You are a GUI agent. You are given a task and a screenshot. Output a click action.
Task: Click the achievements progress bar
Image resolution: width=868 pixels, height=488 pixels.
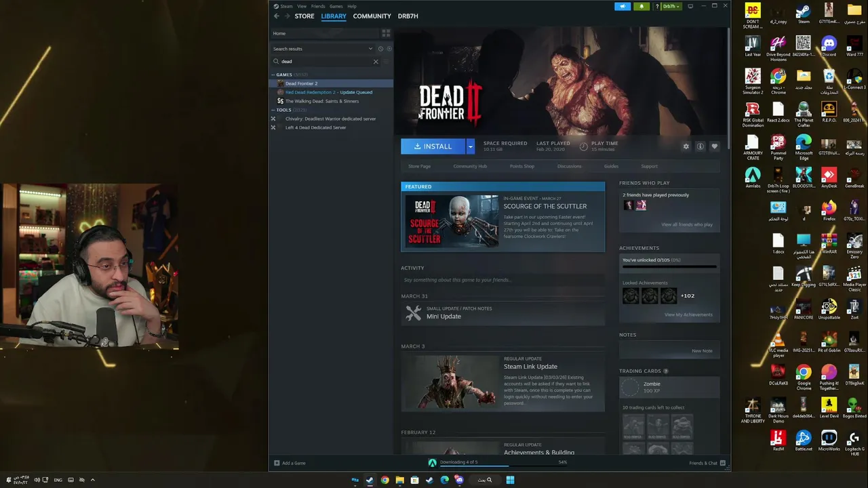coord(669,267)
